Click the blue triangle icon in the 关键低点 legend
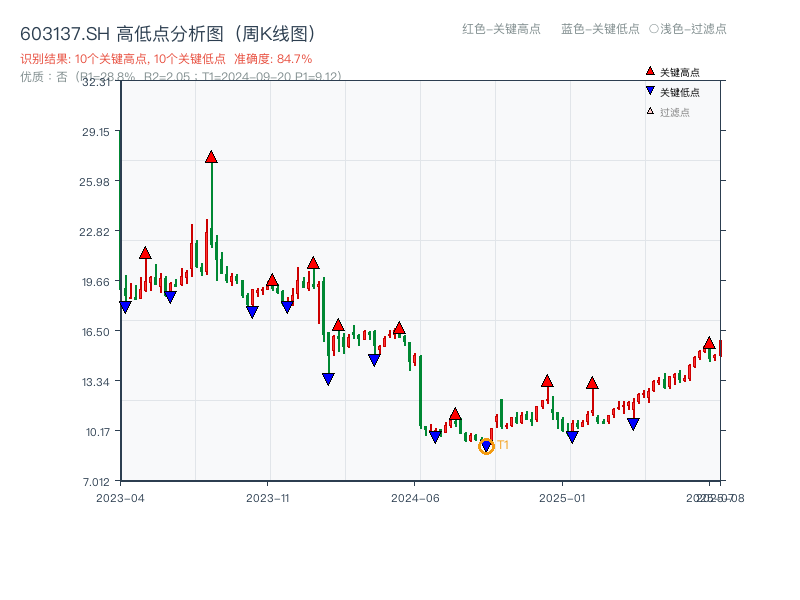The width and height of the screenshot is (800, 600). 650,91
